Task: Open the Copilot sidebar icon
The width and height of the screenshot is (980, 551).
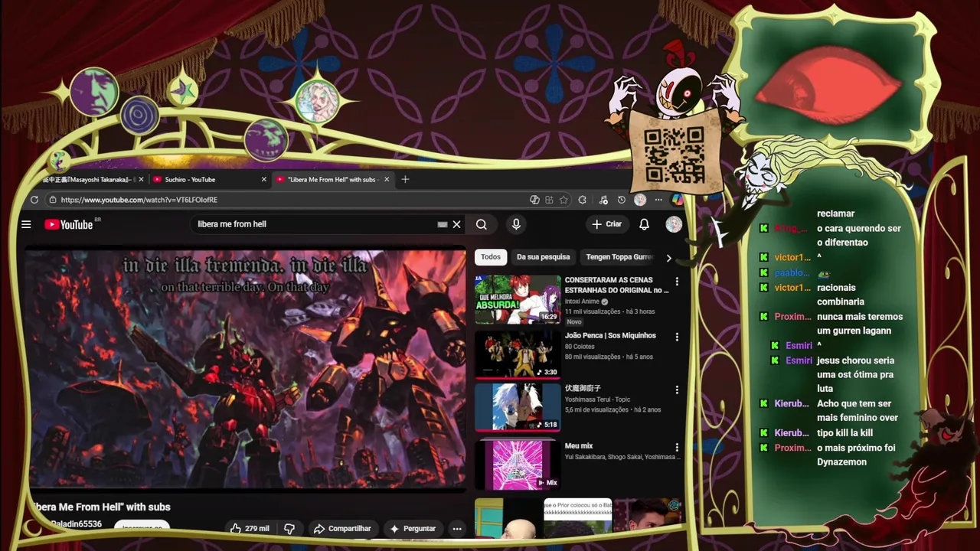Action: coord(678,200)
